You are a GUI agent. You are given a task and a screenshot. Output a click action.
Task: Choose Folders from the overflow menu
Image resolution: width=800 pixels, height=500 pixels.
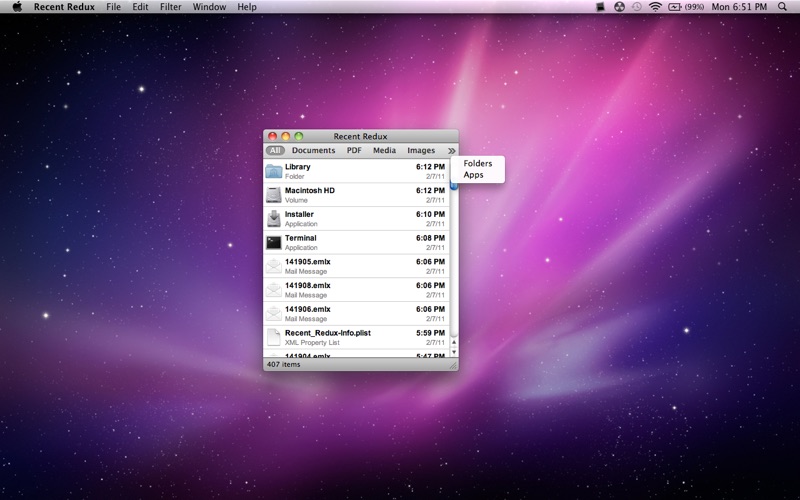pyautogui.click(x=478, y=163)
